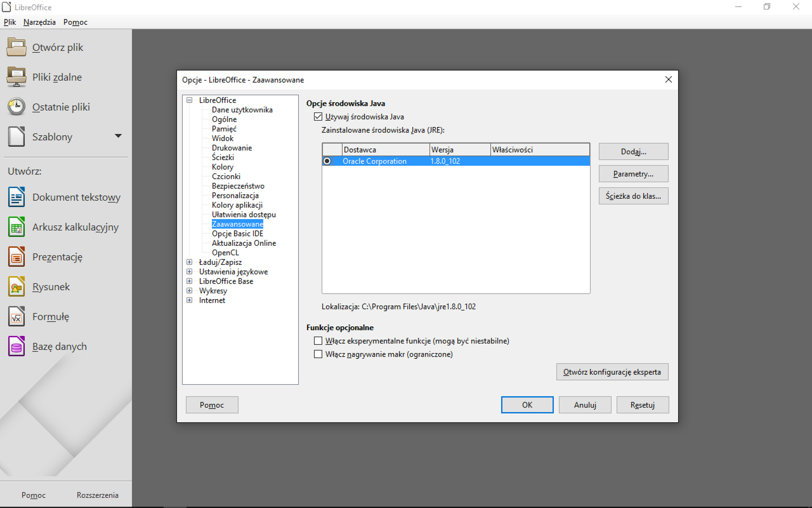Select 'Pamięć' in options tree
This screenshot has width=812, height=508.
pyautogui.click(x=224, y=129)
